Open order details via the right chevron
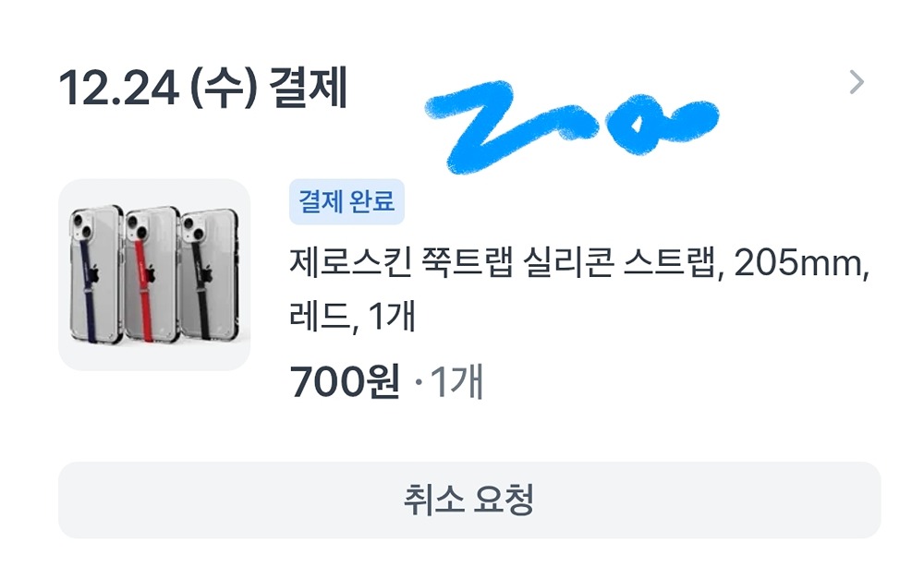 [x=857, y=82]
